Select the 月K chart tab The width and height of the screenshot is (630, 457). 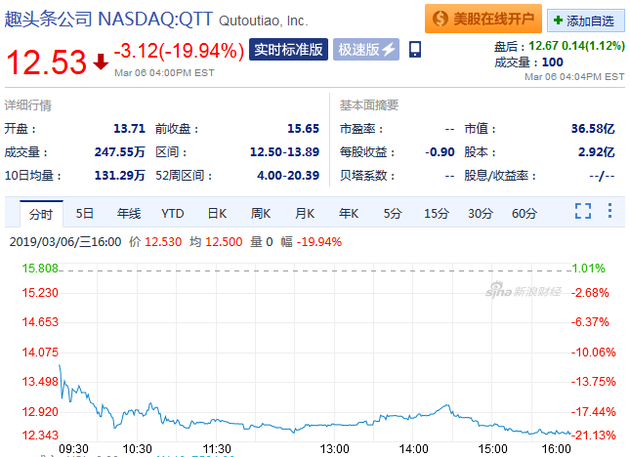coord(305,213)
